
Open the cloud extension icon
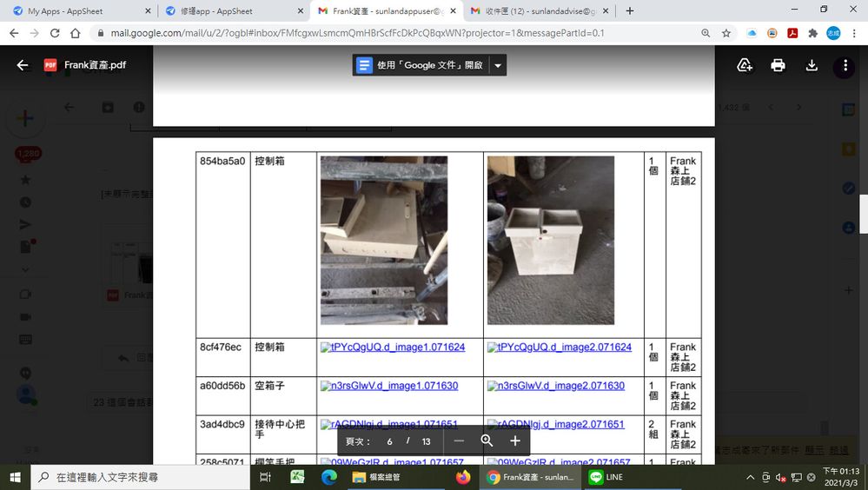pos(752,33)
